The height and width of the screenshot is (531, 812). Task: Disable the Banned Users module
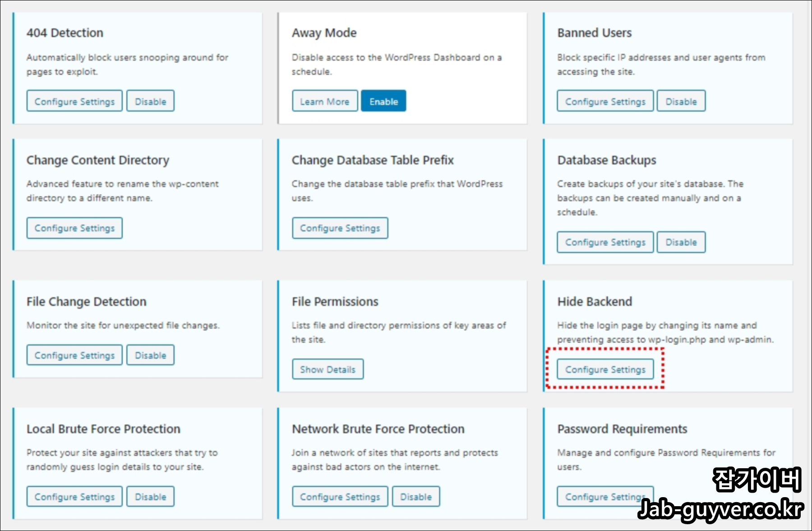tap(681, 101)
